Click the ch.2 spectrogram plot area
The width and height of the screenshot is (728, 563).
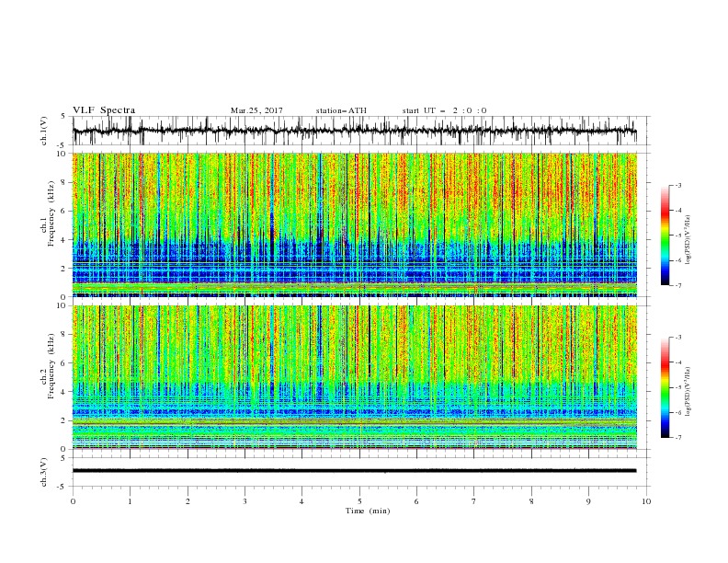click(x=355, y=377)
